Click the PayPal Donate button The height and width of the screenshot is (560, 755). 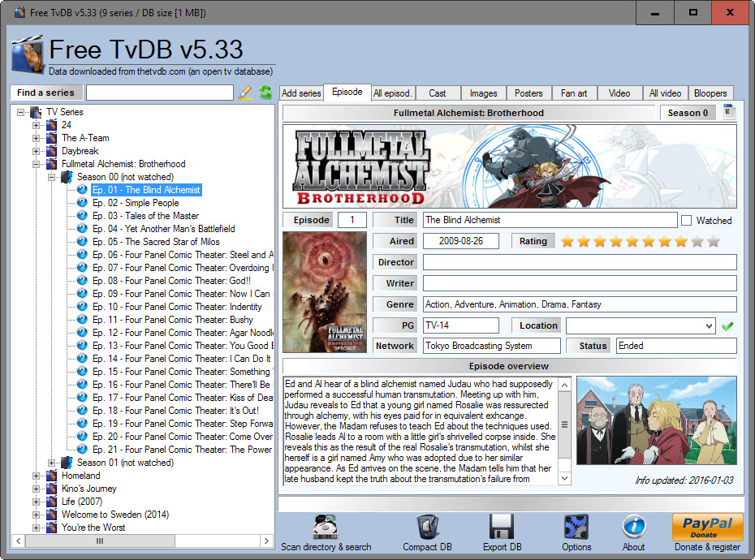(708, 528)
